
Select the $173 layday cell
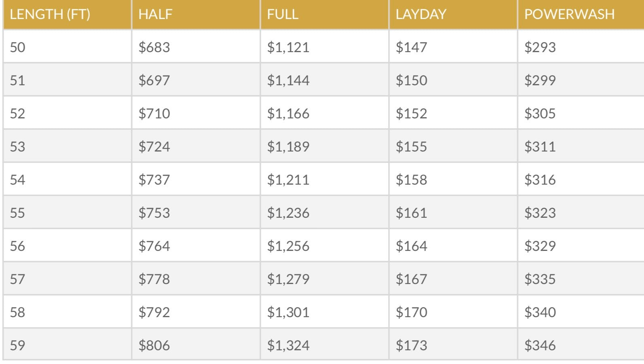coord(411,345)
